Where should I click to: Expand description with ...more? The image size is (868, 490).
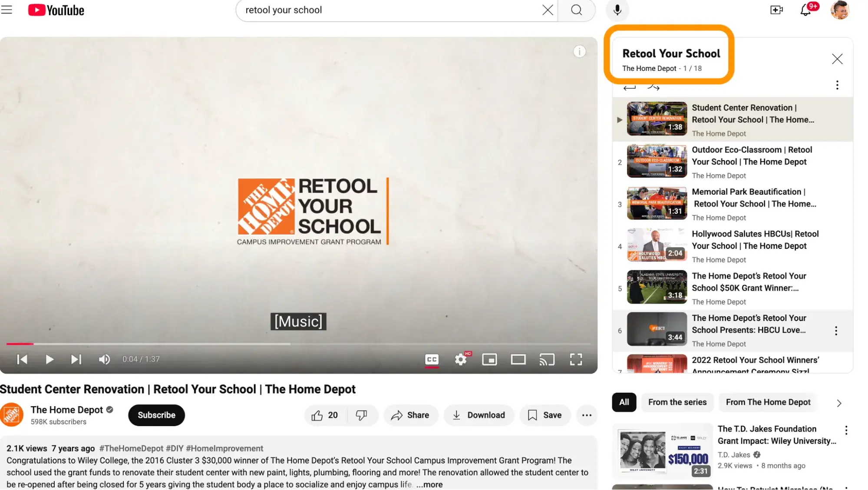[429, 484]
